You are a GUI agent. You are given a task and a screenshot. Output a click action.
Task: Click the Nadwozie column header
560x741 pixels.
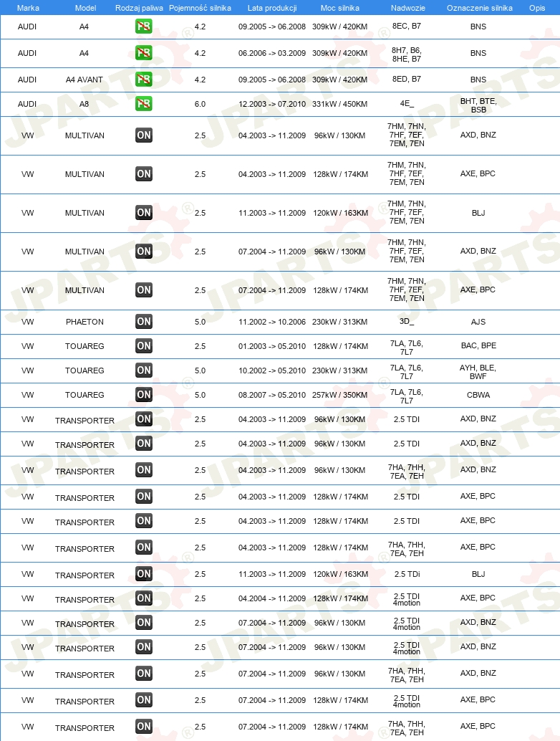[x=408, y=8]
